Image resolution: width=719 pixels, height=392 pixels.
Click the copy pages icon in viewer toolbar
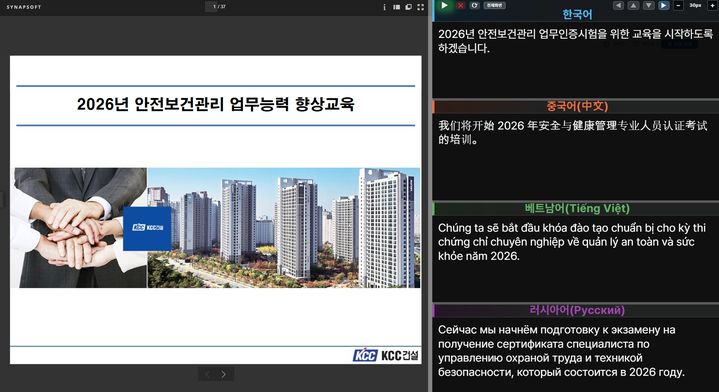click(x=408, y=7)
